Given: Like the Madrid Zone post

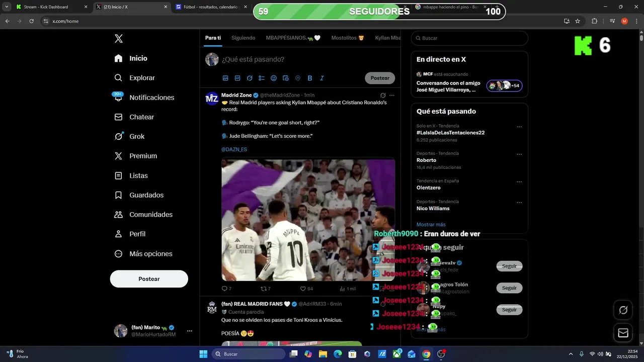Looking at the screenshot, I should pyautogui.click(x=306, y=289).
